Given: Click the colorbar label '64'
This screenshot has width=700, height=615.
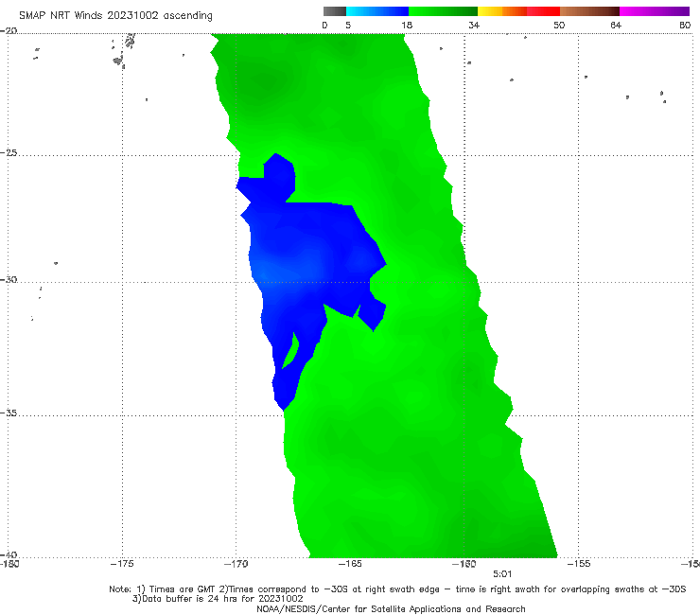Looking at the screenshot, I should pos(616,25).
